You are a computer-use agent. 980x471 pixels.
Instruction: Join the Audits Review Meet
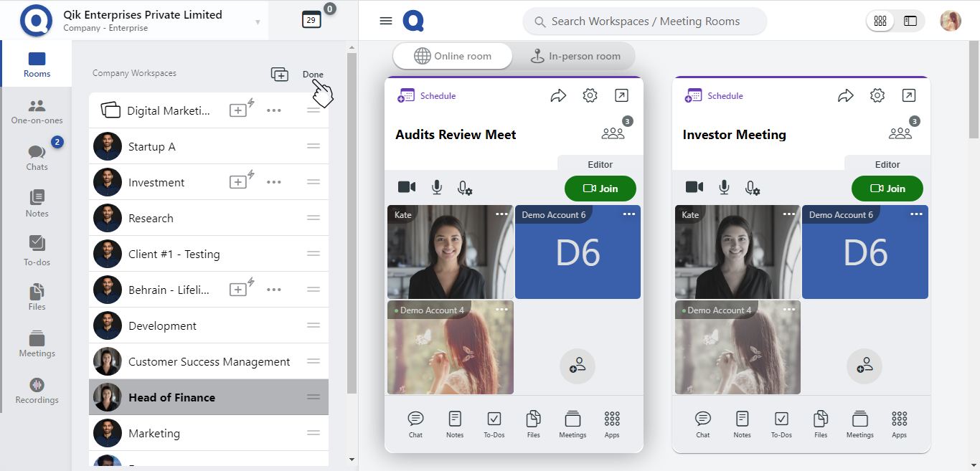click(x=600, y=189)
